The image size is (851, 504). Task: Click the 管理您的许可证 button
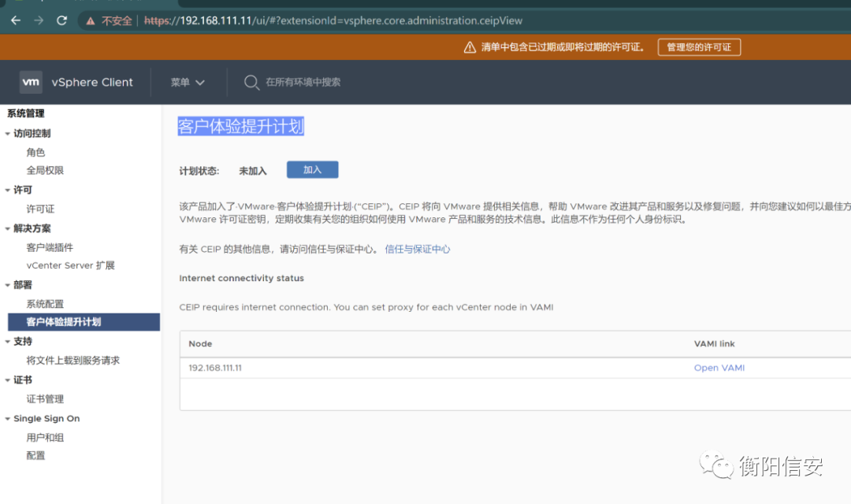[699, 47]
